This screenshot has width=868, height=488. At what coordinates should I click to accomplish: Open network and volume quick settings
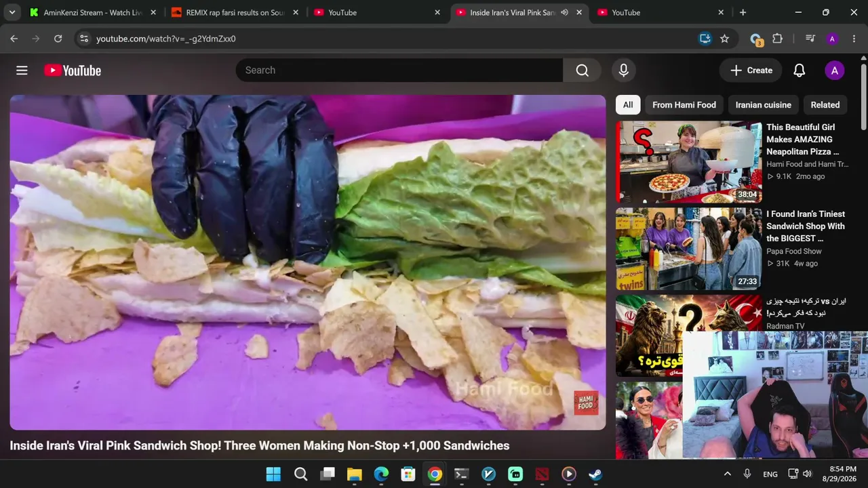coord(800,474)
